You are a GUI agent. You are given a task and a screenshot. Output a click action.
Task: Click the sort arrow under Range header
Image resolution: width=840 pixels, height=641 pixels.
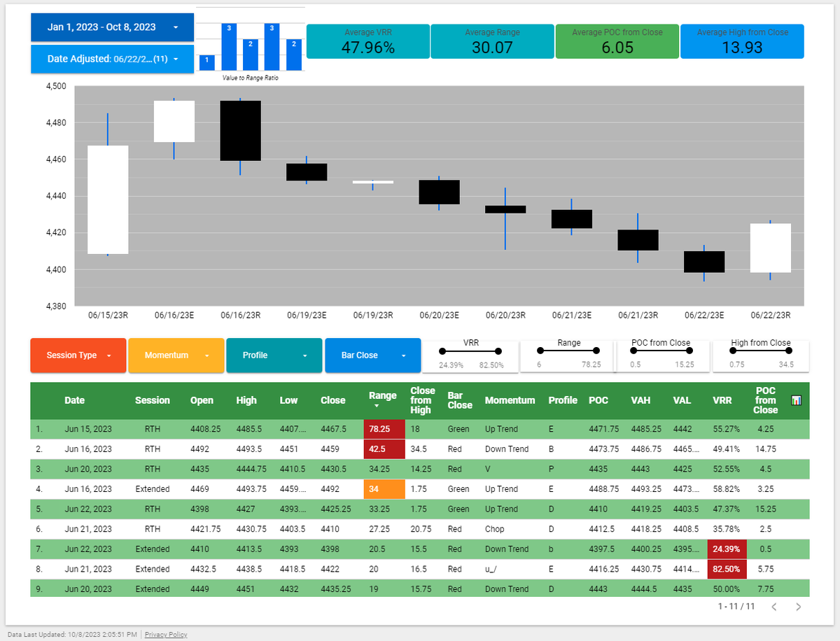tap(376, 406)
